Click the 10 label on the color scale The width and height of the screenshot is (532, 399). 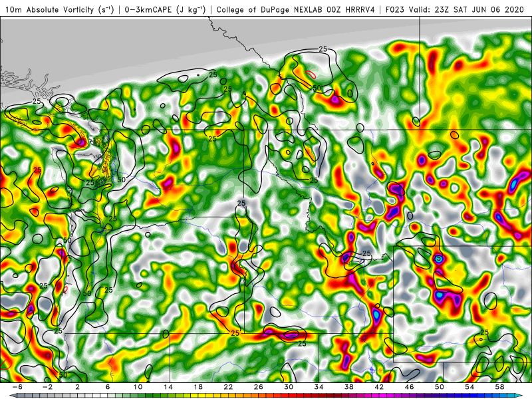pyautogui.click(x=138, y=387)
